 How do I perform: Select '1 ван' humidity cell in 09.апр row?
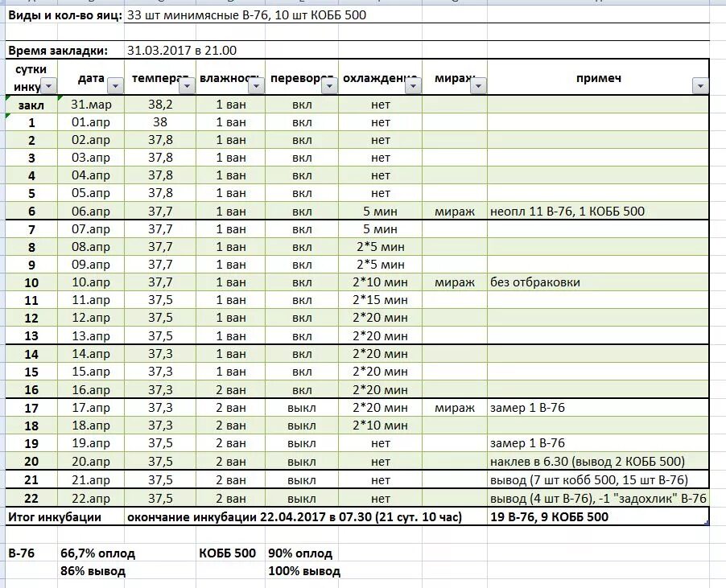[230, 265]
